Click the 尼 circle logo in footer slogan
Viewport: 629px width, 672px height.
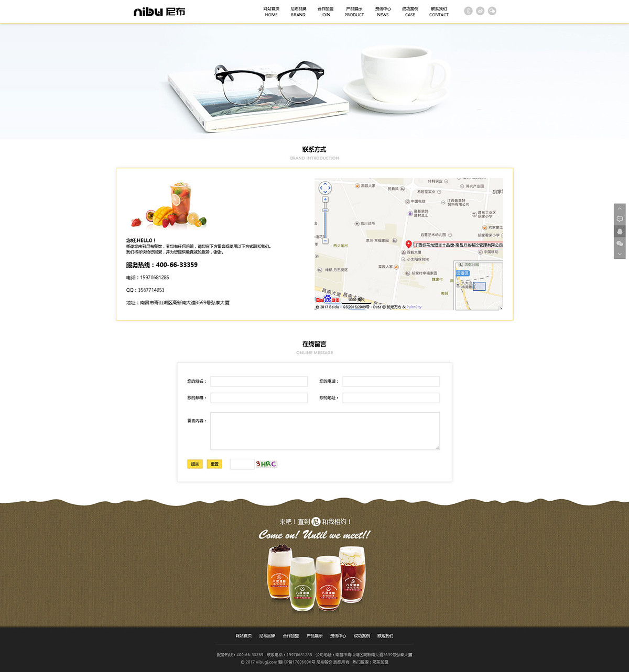pyautogui.click(x=316, y=522)
